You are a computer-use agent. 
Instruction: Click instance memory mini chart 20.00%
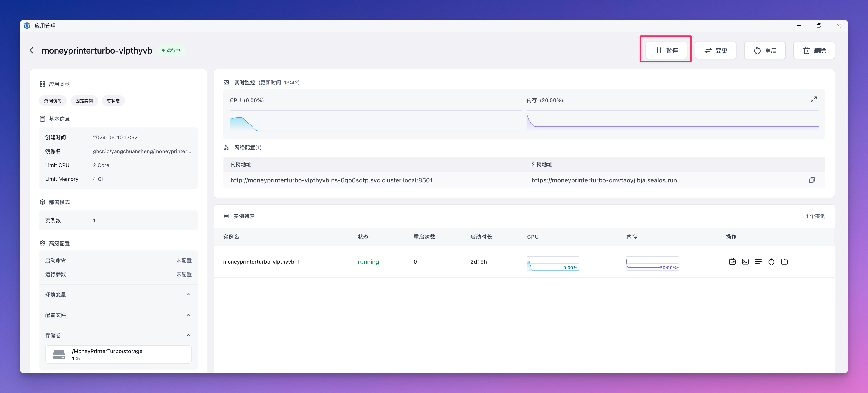coord(652,263)
